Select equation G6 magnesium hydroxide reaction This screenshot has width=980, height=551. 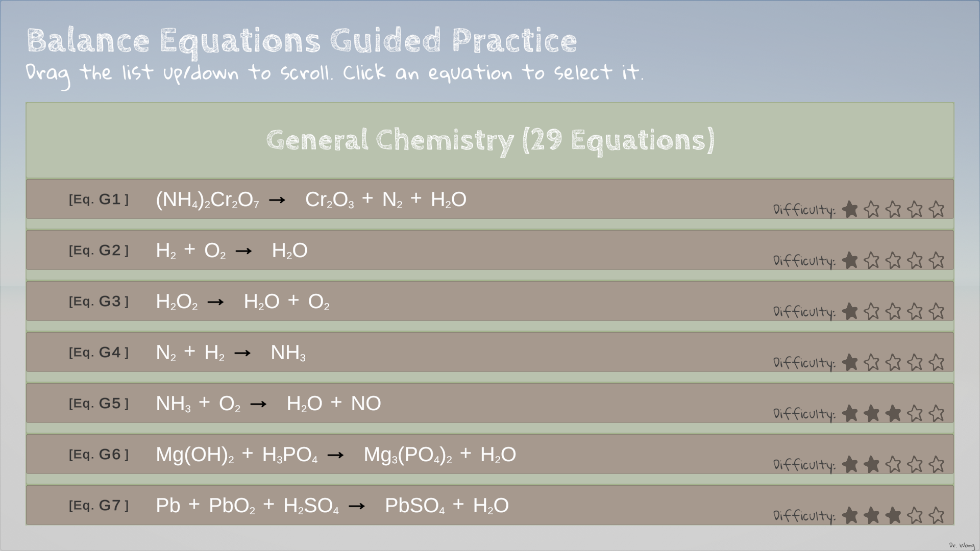pyautogui.click(x=336, y=455)
